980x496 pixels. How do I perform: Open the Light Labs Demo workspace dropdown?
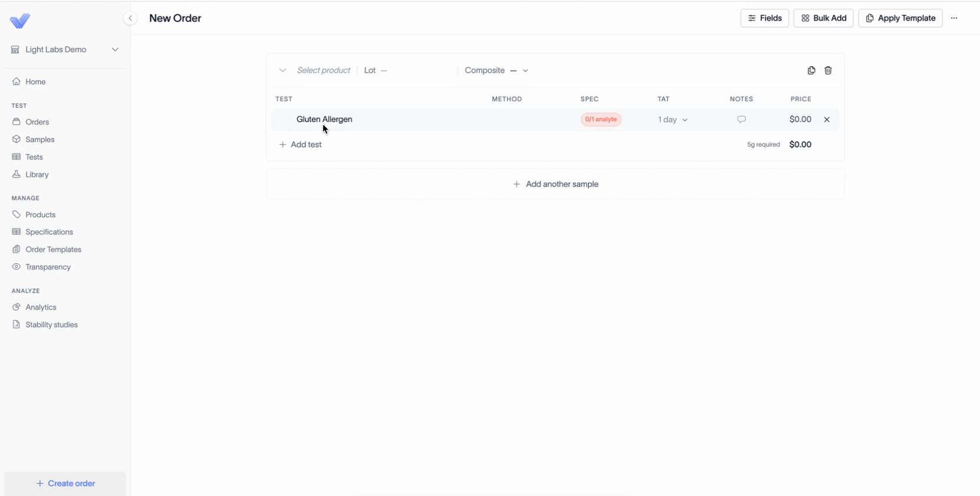65,50
